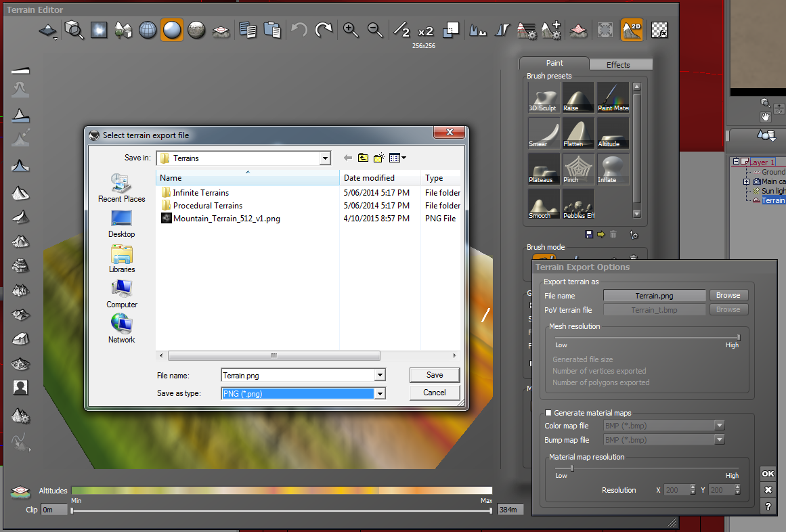Click the Paste terrain icon
The width and height of the screenshot is (786, 532).
click(272, 30)
